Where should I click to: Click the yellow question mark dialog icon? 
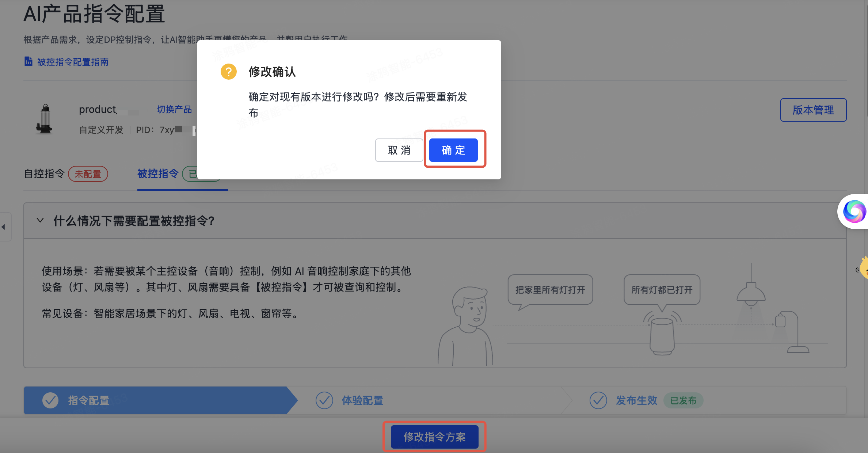click(229, 72)
